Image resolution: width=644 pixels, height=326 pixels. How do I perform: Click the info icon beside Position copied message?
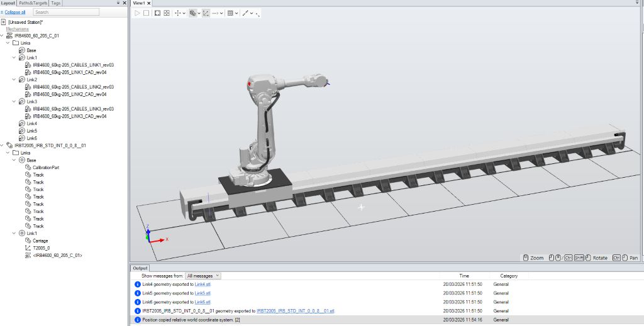[x=138, y=320]
